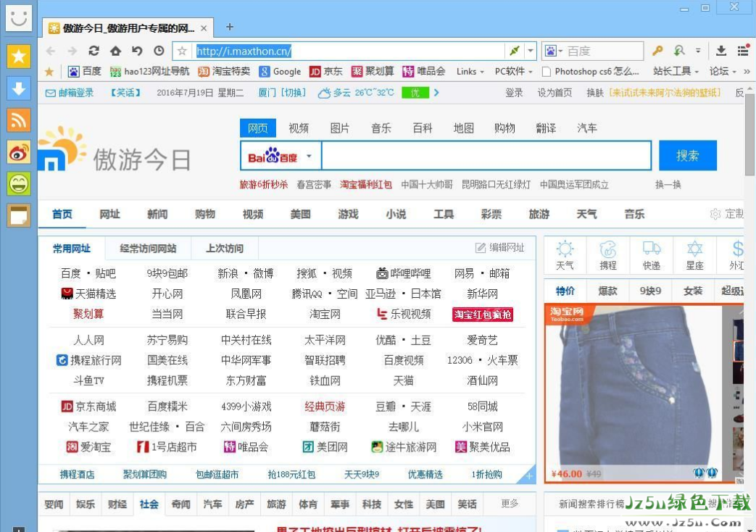Open the Baidu search provider dropdown on page

point(281,156)
